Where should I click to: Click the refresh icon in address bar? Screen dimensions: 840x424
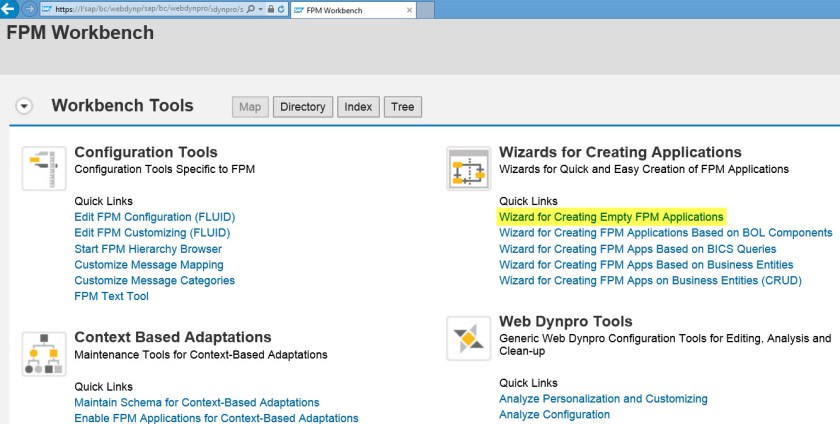point(281,9)
